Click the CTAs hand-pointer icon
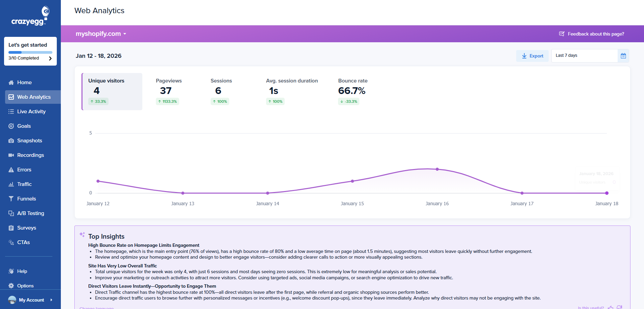644x309 pixels. 11,242
